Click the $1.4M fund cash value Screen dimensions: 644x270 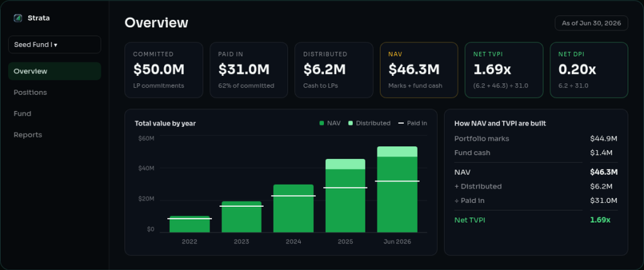coord(601,153)
